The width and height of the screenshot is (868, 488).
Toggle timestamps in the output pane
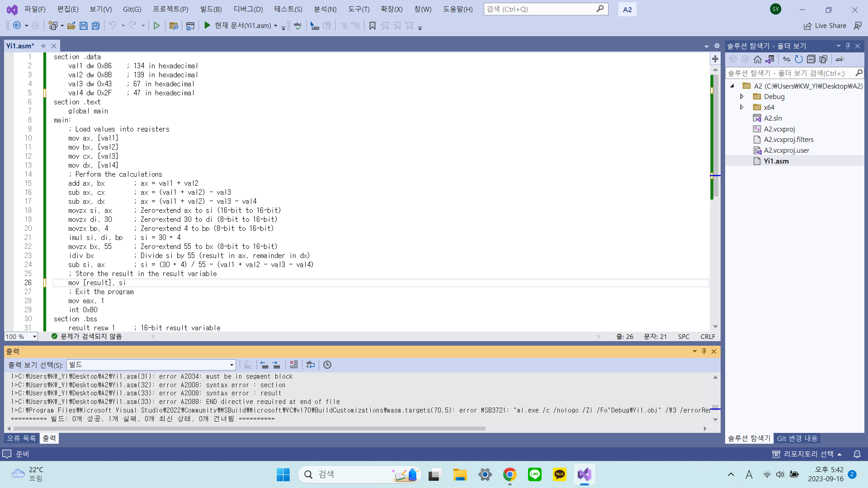327,365
